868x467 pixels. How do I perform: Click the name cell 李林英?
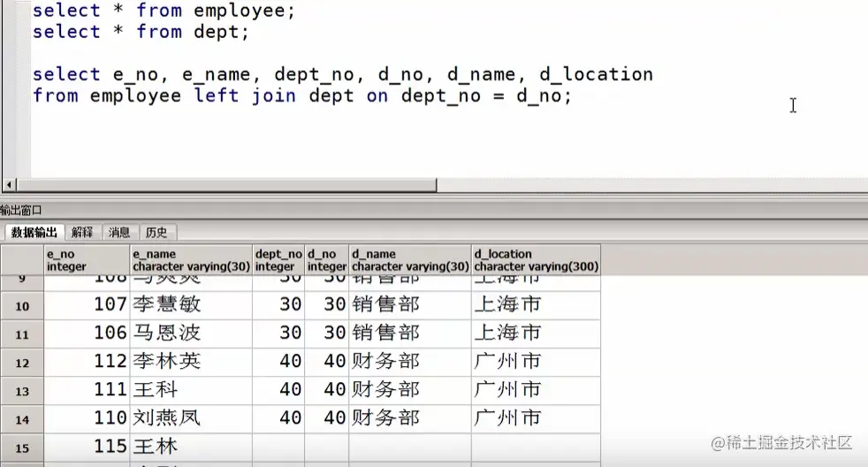coord(191,362)
